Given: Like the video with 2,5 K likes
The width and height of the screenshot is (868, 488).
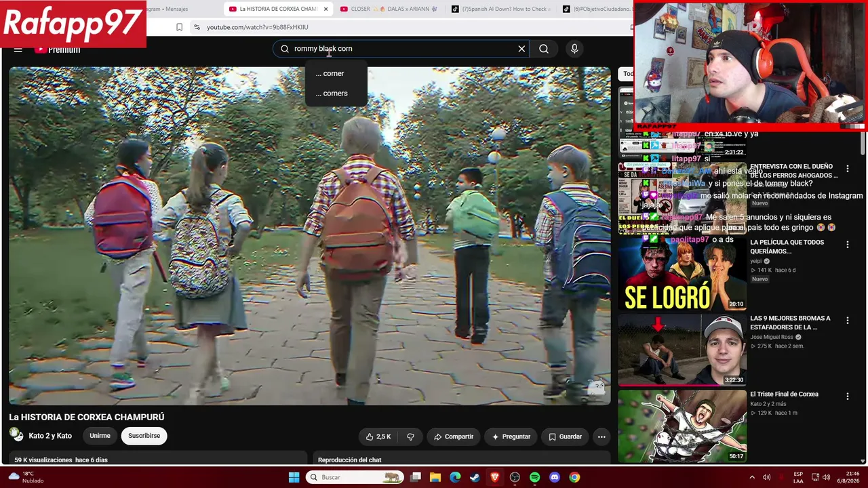Looking at the screenshot, I should click(x=378, y=436).
